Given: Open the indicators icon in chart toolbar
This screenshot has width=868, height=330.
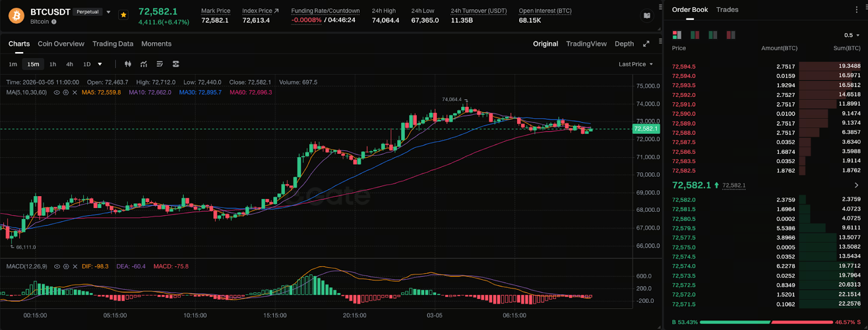Looking at the screenshot, I should pyautogui.click(x=144, y=64).
